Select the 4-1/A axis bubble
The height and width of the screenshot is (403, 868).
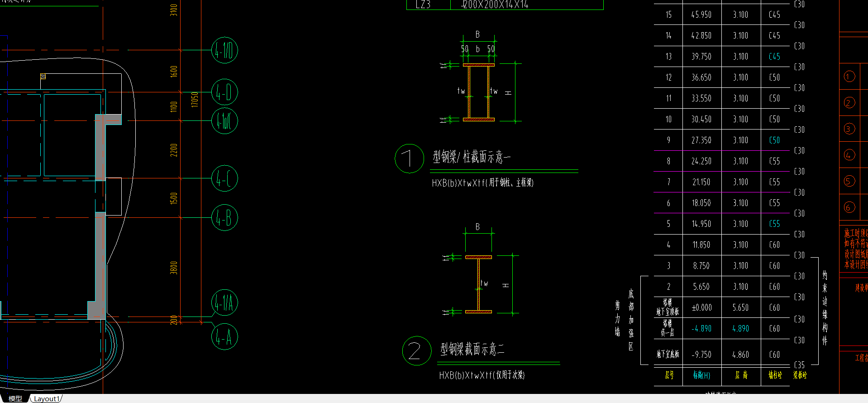[224, 303]
